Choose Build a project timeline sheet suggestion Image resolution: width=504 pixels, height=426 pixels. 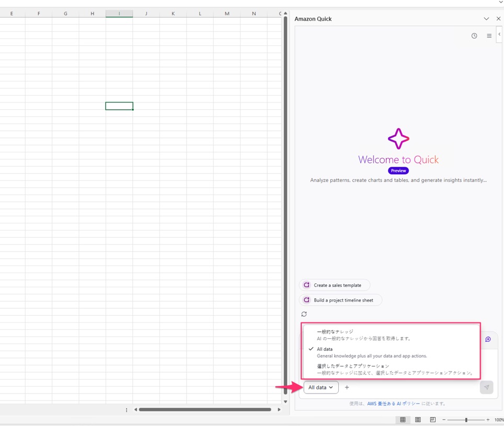pos(340,300)
